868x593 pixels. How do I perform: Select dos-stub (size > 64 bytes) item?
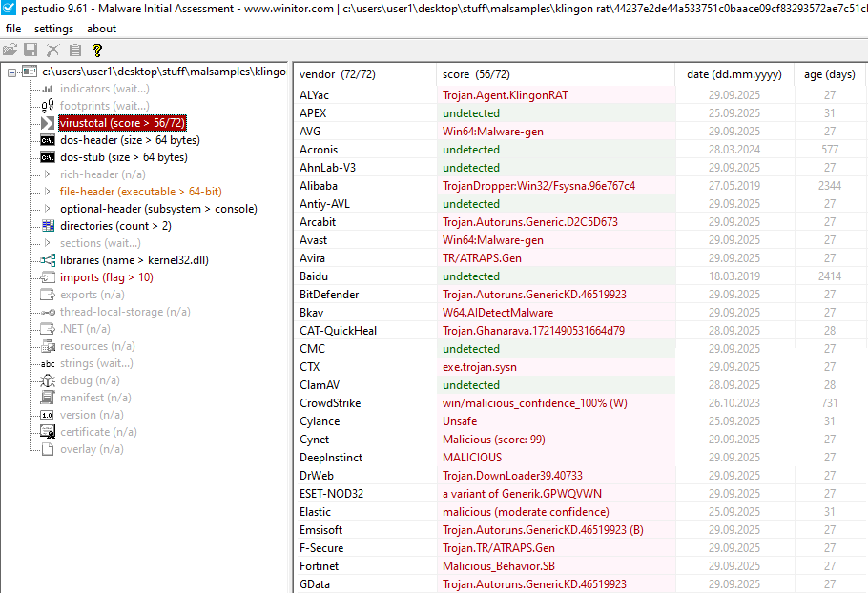pyautogui.click(x=124, y=157)
